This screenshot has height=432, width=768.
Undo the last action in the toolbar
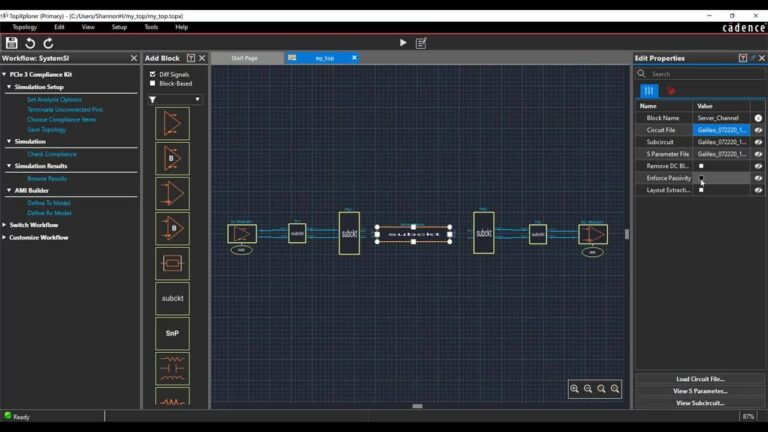tap(30, 43)
